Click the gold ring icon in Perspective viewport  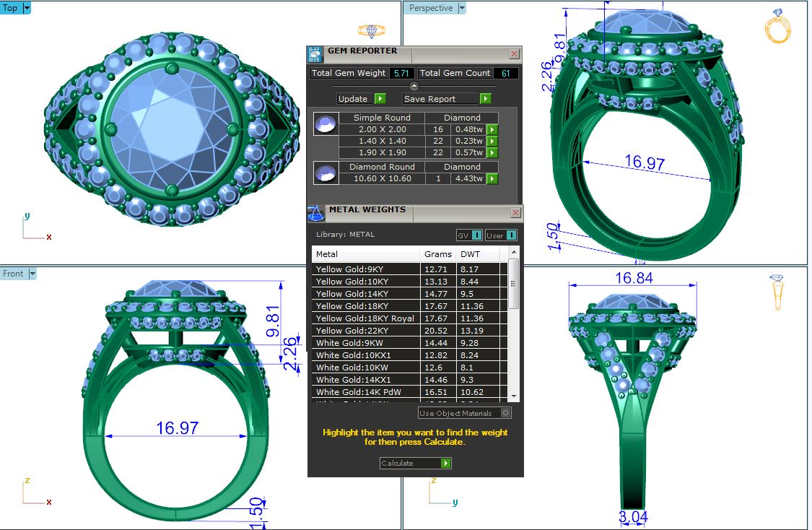[777, 26]
